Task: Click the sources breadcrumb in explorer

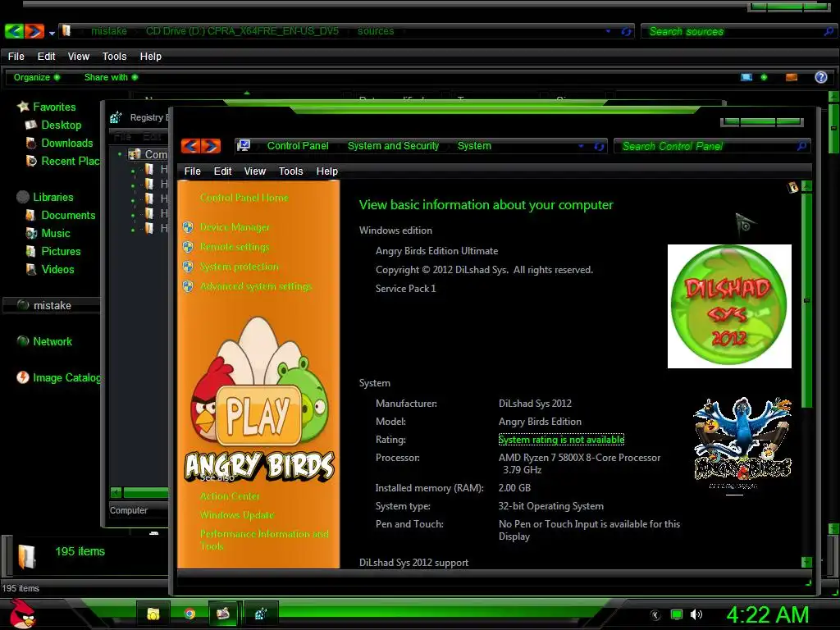Action: point(376,31)
